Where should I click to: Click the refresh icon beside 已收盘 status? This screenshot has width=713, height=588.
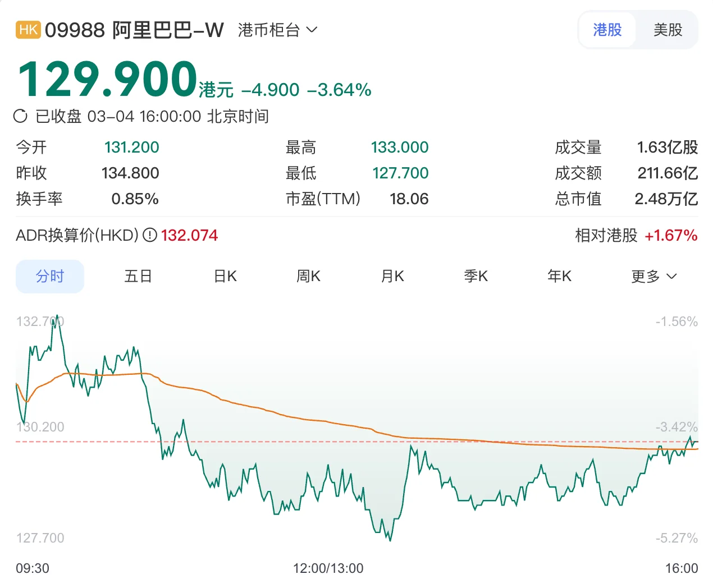pyautogui.click(x=21, y=116)
